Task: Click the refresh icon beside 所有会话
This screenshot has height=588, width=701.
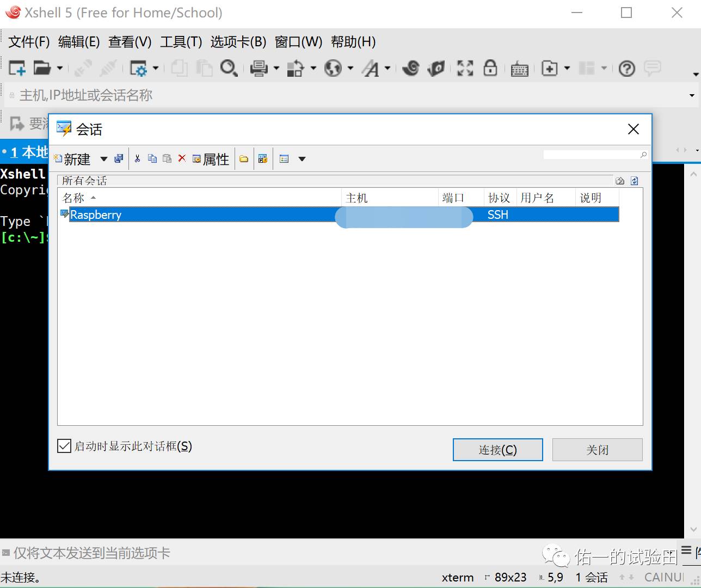Action: click(635, 181)
